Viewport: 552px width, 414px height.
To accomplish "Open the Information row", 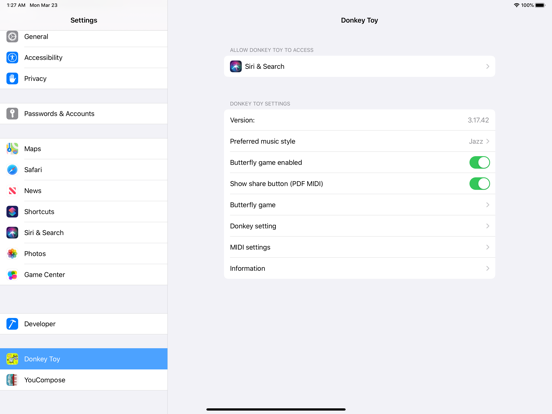I will coord(359,268).
